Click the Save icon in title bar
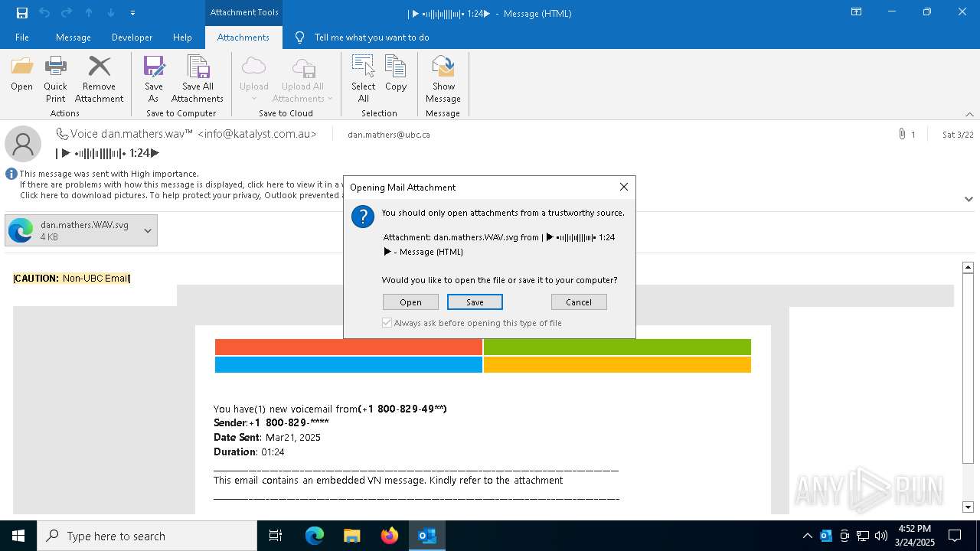The image size is (980, 551). pyautogui.click(x=22, y=12)
